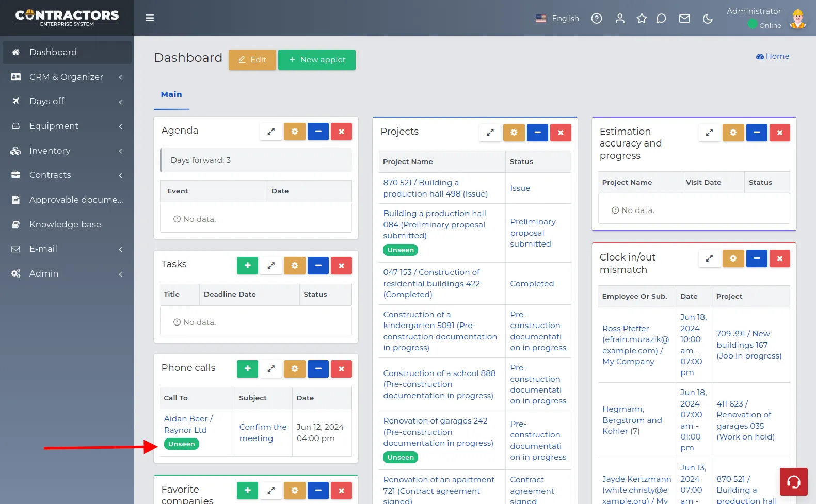This screenshot has width=816, height=504.
Task: Expand Inventory sidebar menu
Action: [x=67, y=151]
